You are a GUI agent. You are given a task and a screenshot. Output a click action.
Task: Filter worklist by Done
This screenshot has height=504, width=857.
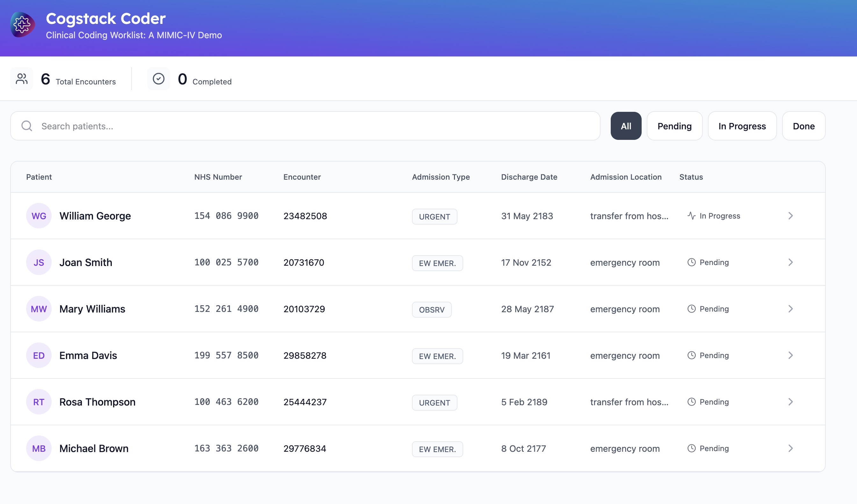[x=804, y=126]
